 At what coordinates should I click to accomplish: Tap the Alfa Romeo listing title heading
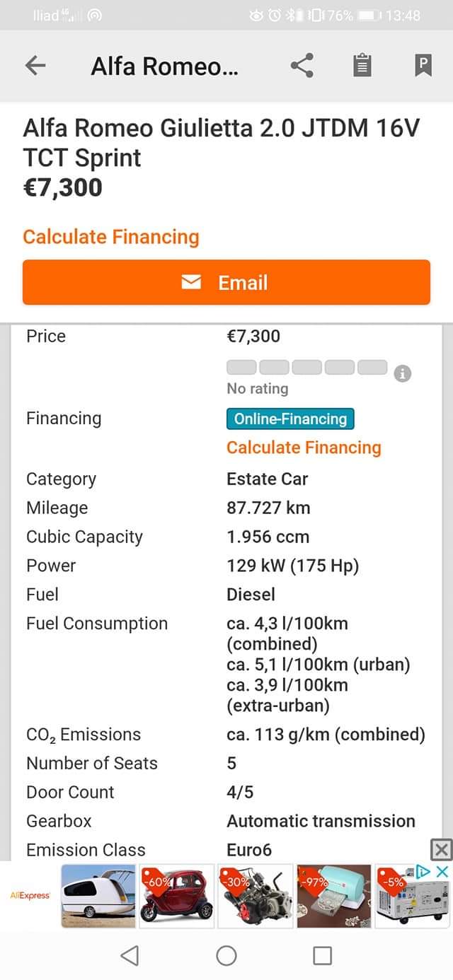click(222, 143)
